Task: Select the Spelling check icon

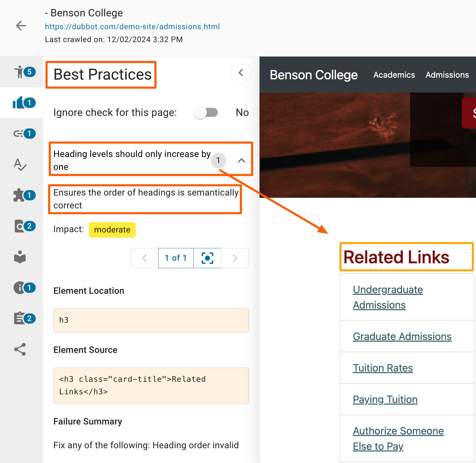Action: point(21,164)
